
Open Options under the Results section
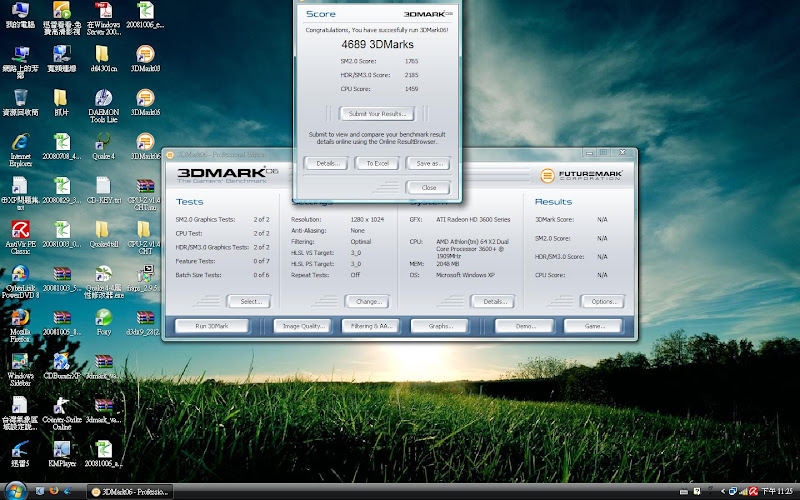[x=602, y=301]
